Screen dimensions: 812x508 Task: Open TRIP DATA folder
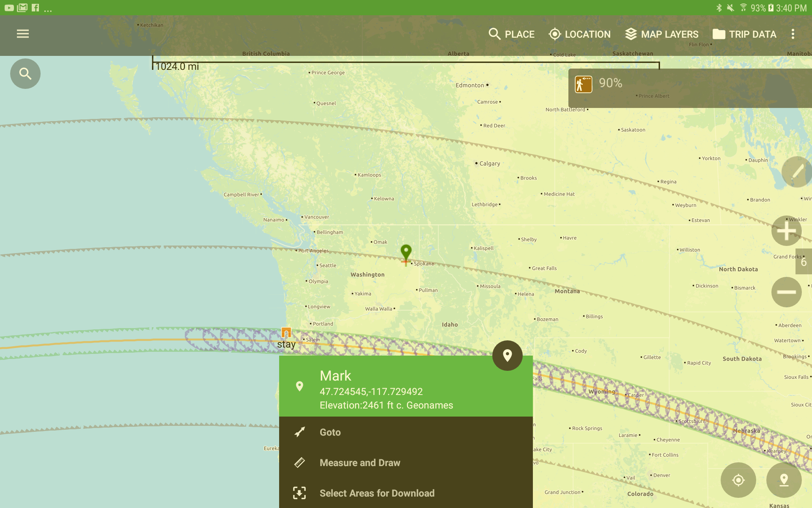tap(744, 34)
